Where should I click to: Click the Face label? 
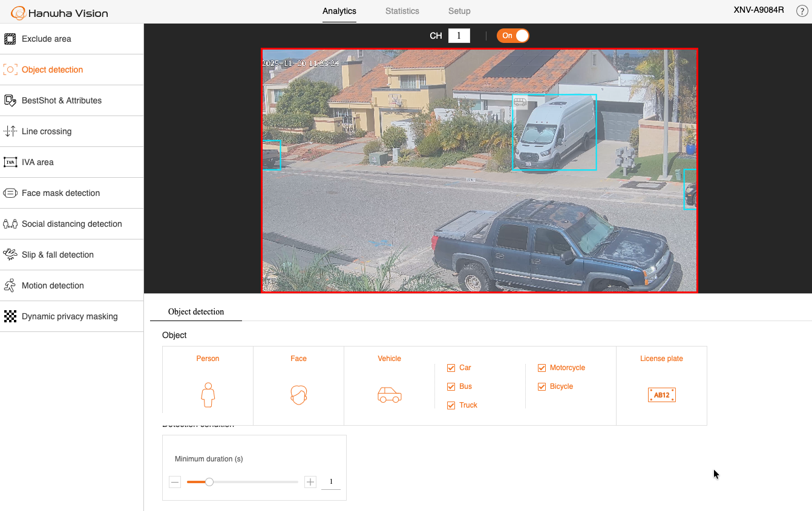tap(298, 359)
